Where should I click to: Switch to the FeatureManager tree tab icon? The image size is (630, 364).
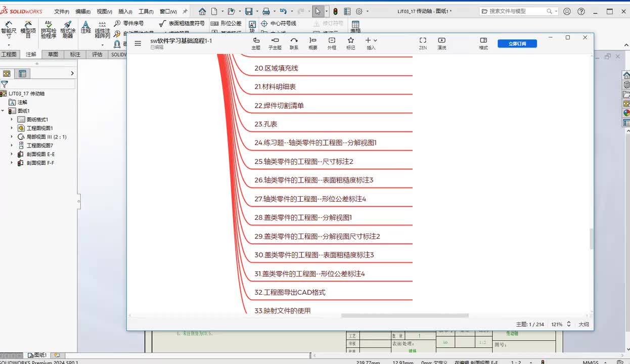pyautogui.click(x=7, y=73)
